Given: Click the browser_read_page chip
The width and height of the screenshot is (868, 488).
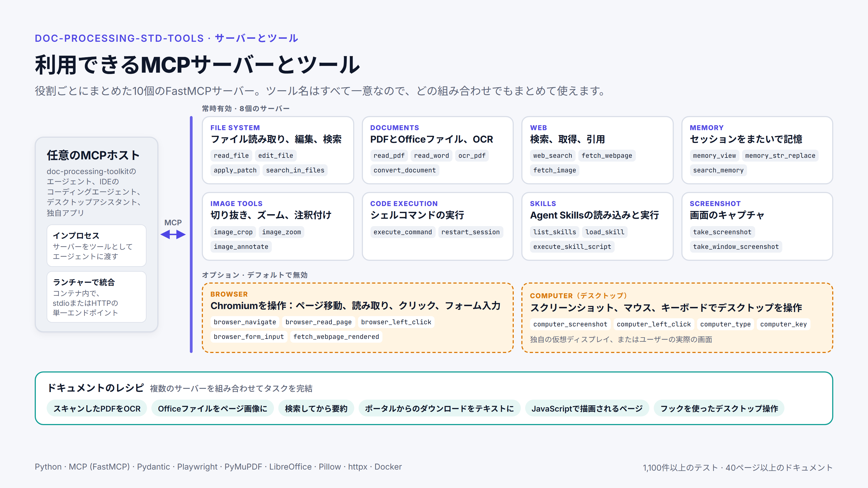Looking at the screenshot, I should coord(318,322).
